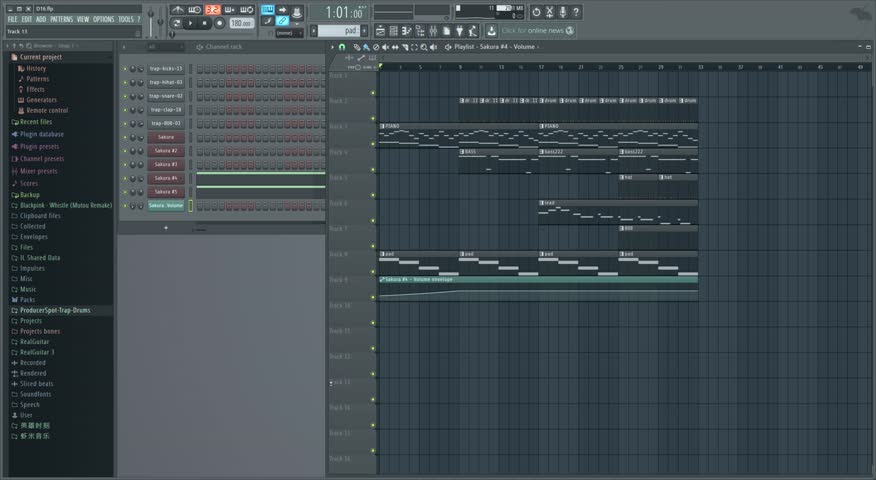The image size is (876, 480).
Task: Select the Sakura #4 channel button
Action: click(x=166, y=178)
